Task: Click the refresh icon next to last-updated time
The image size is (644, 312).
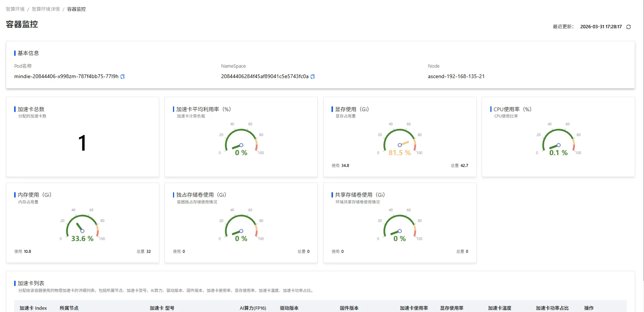Action: [628, 27]
